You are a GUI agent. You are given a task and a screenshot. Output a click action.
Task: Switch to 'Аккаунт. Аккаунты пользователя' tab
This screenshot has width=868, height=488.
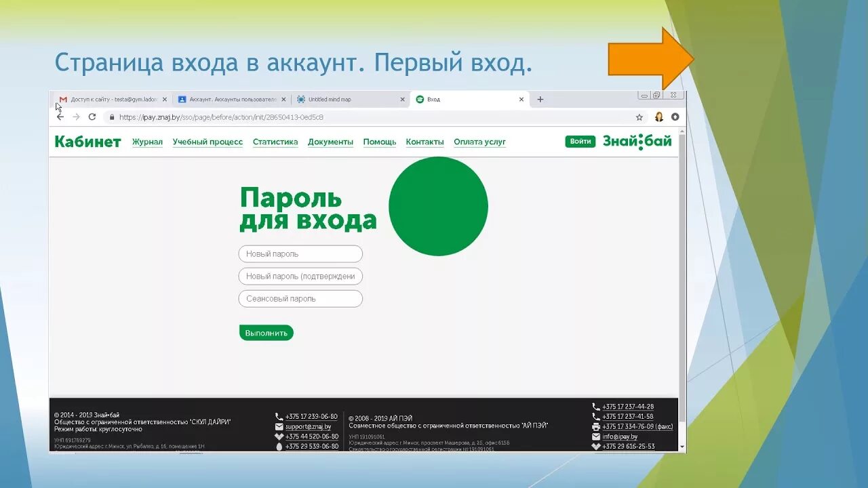tap(231, 99)
